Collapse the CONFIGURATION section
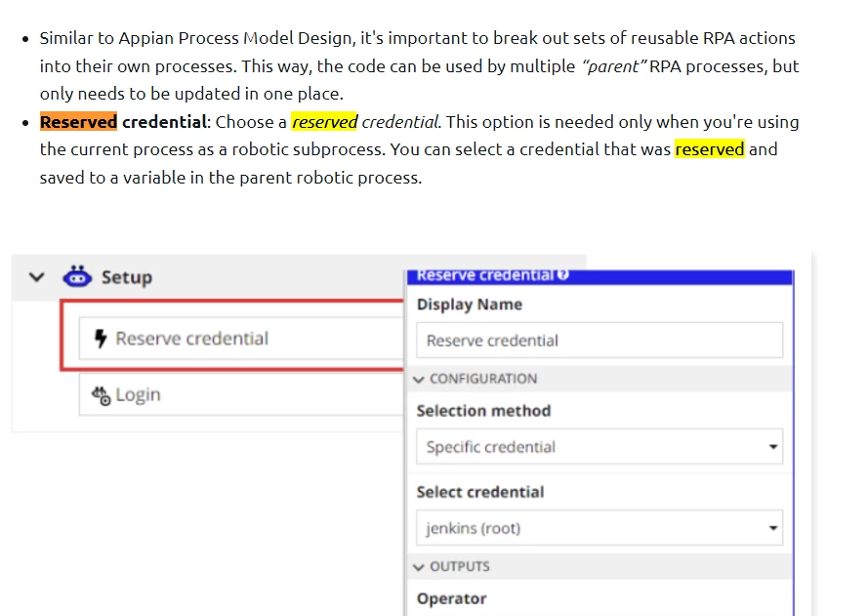 (419, 379)
